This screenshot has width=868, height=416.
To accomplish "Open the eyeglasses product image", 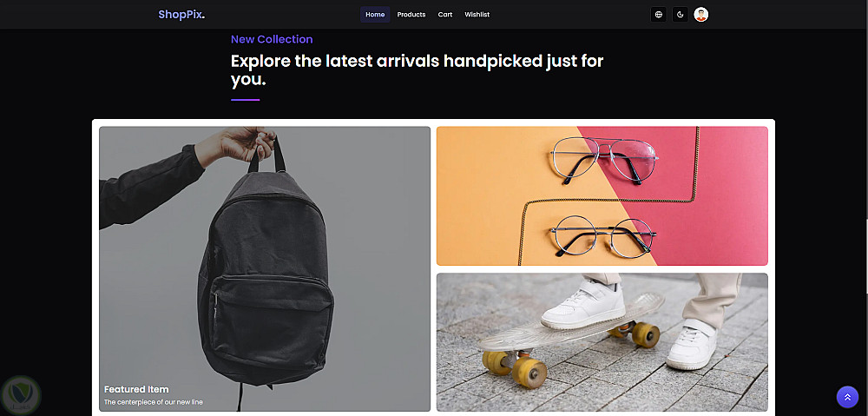I will [x=602, y=195].
